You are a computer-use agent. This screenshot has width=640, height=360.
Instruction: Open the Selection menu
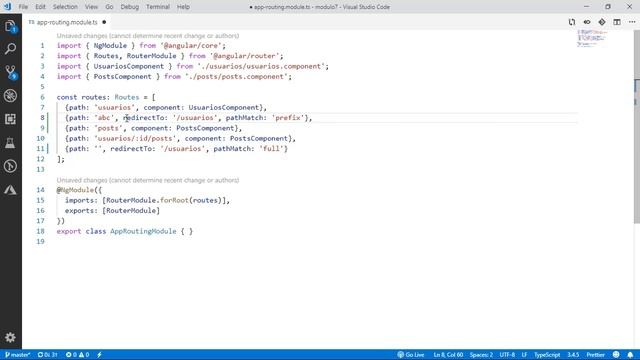coord(65,7)
